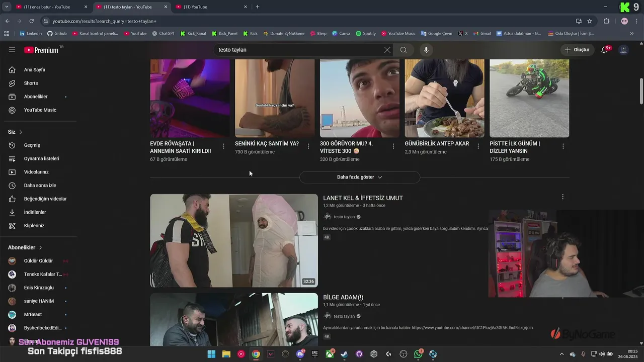Open testo taylan channel under BİLGE ADAM
The width and height of the screenshot is (644, 362).
click(344, 316)
